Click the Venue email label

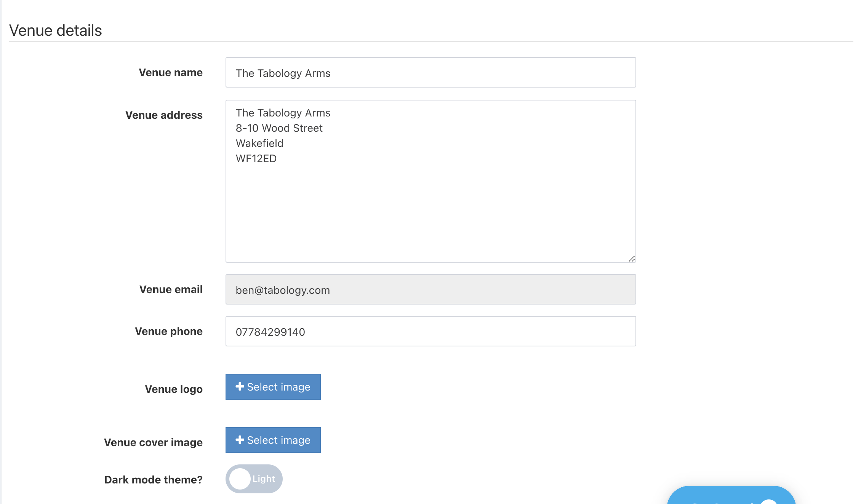point(171,290)
